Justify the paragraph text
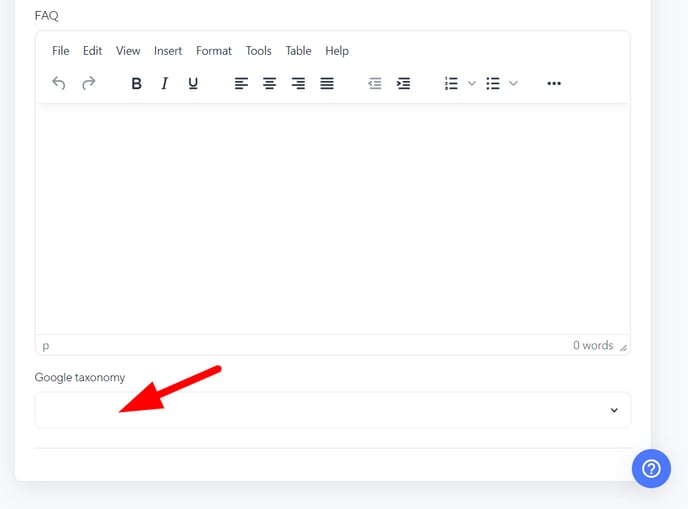Image resolution: width=688 pixels, height=509 pixels. pyautogui.click(x=327, y=84)
